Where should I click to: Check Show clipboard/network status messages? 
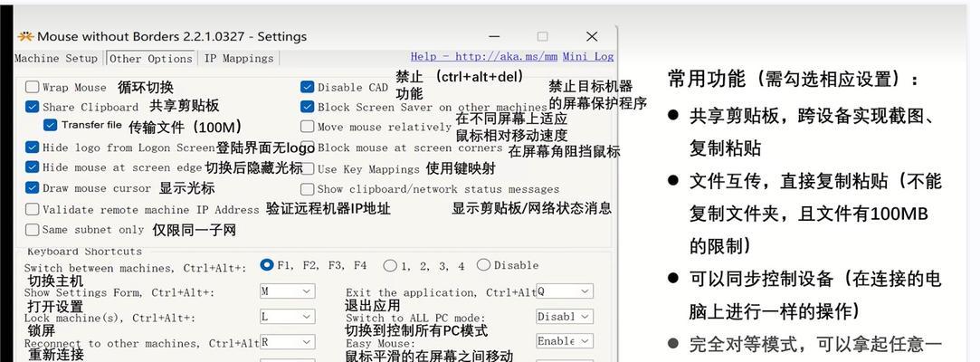point(307,189)
